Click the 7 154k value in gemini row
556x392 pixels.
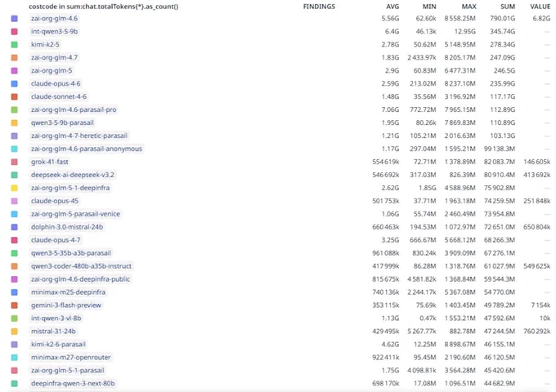[540, 305]
